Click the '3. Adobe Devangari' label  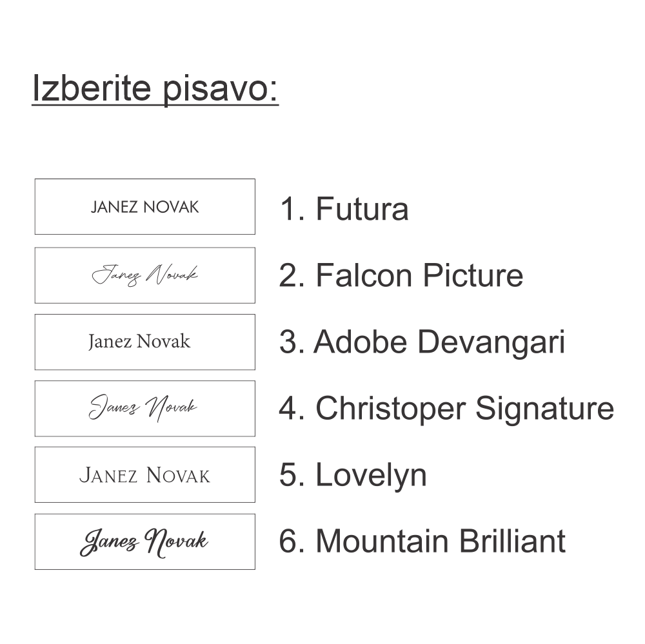pyautogui.click(x=422, y=342)
